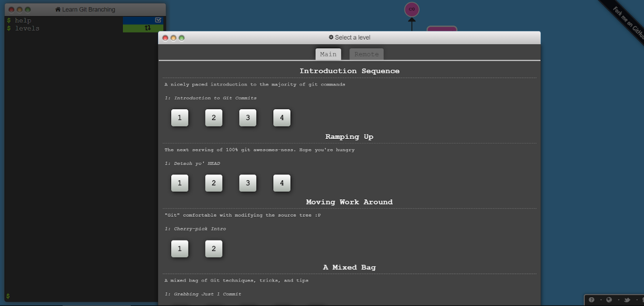Start Ramping Up level 3

[247, 183]
